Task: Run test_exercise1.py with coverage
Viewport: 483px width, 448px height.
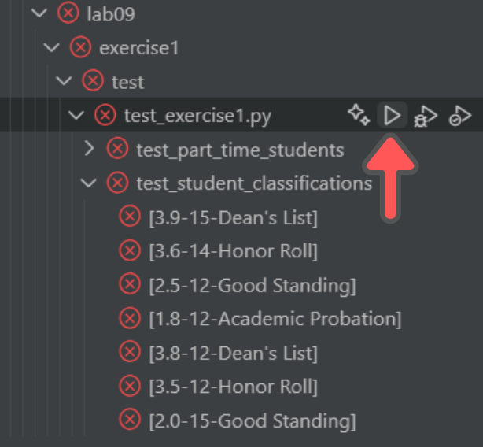Action: point(459,116)
